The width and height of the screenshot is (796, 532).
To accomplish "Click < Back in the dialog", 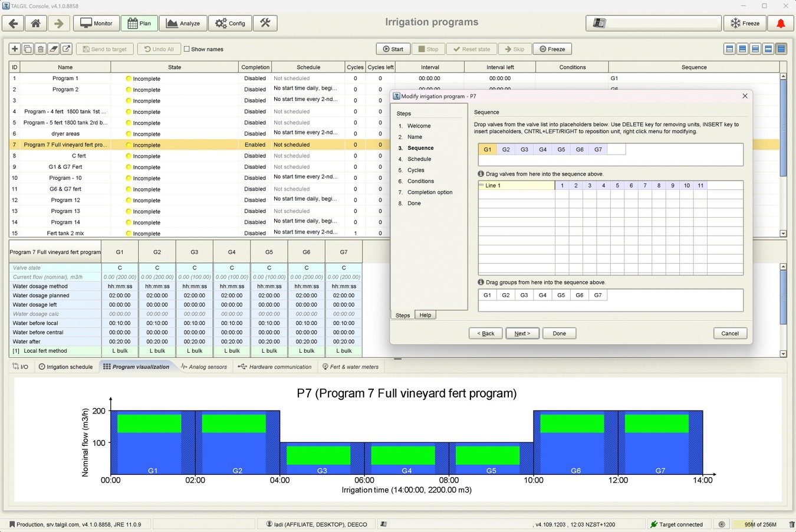I will coord(486,333).
